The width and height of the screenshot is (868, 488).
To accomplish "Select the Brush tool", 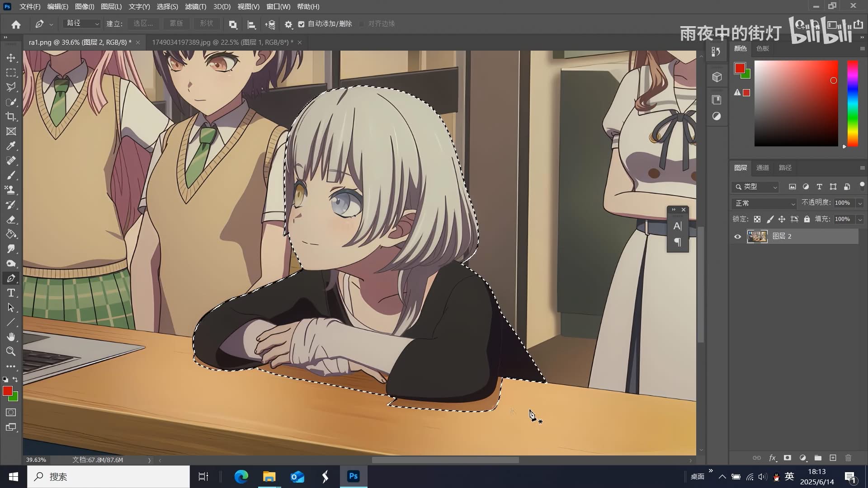I will pyautogui.click(x=11, y=175).
